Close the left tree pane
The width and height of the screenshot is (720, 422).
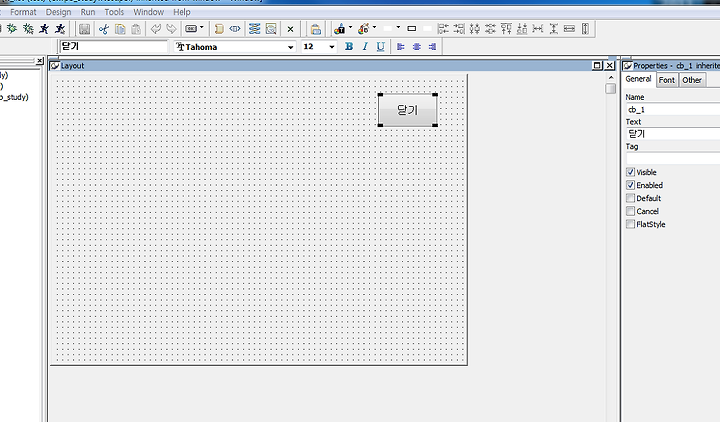click(40, 61)
